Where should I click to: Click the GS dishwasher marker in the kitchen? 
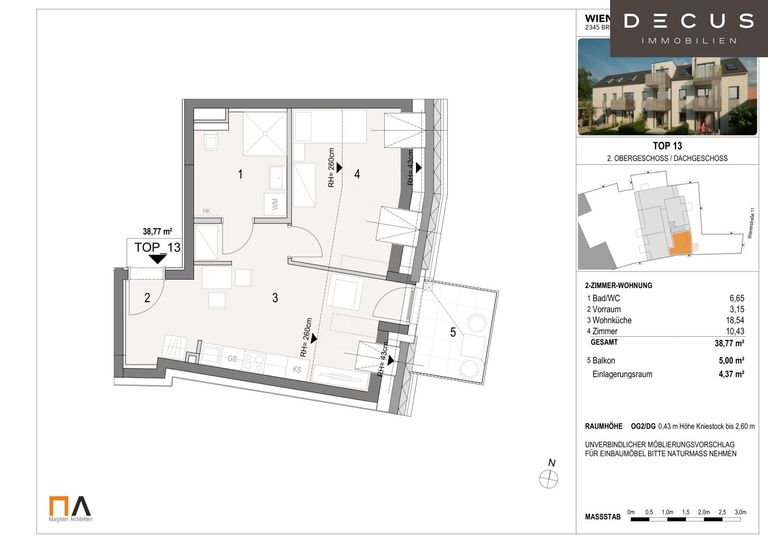point(231,356)
